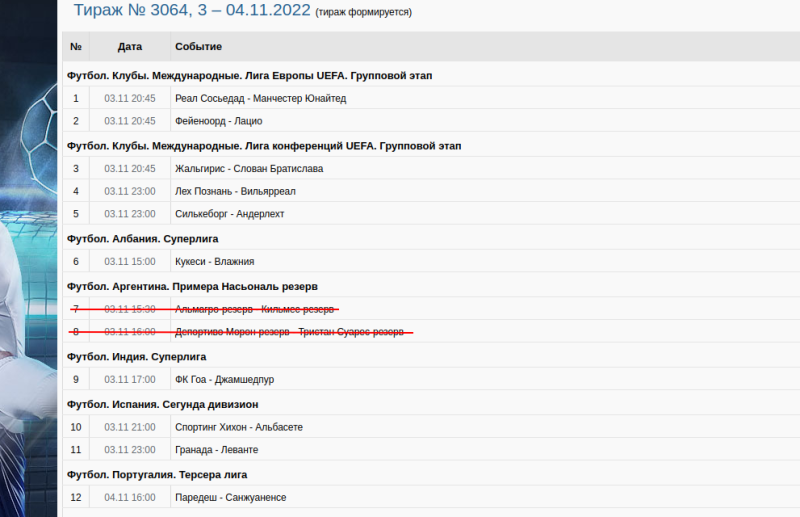Click the Дата column header
Screen dimensions: 800x517
point(130,47)
